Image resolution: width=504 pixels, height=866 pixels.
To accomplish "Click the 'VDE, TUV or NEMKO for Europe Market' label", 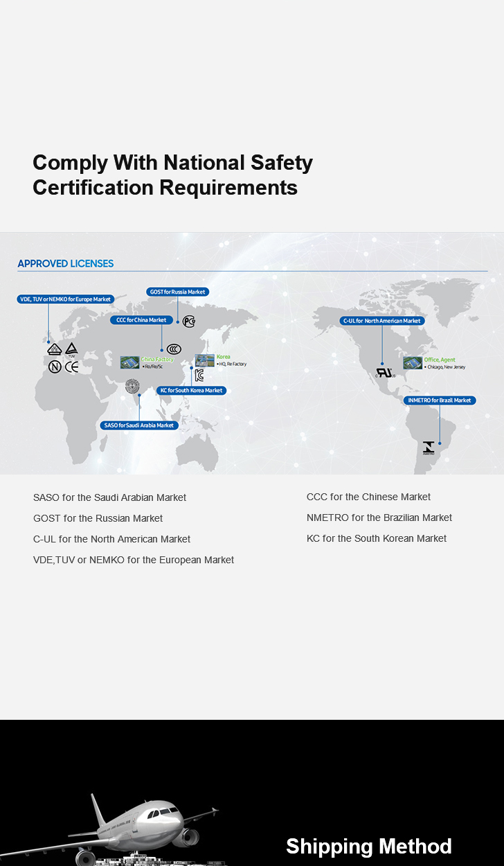I will click(65, 299).
